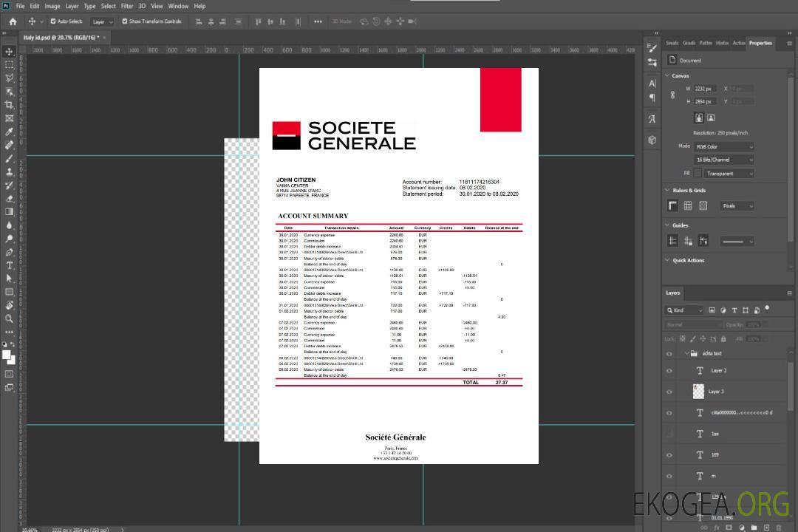
Task: Select the Horizontal Type tool
Action: pos(10,265)
